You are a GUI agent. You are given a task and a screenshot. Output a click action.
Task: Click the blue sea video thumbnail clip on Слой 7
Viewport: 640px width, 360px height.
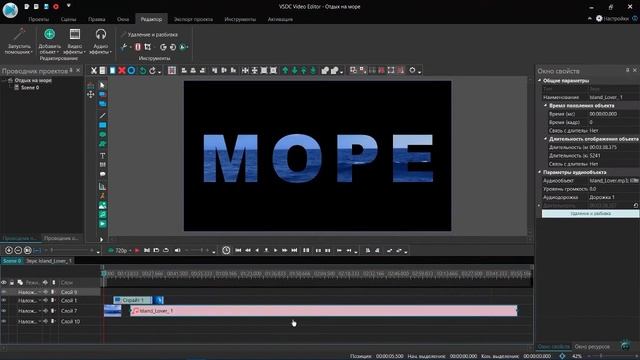tap(113, 311)
